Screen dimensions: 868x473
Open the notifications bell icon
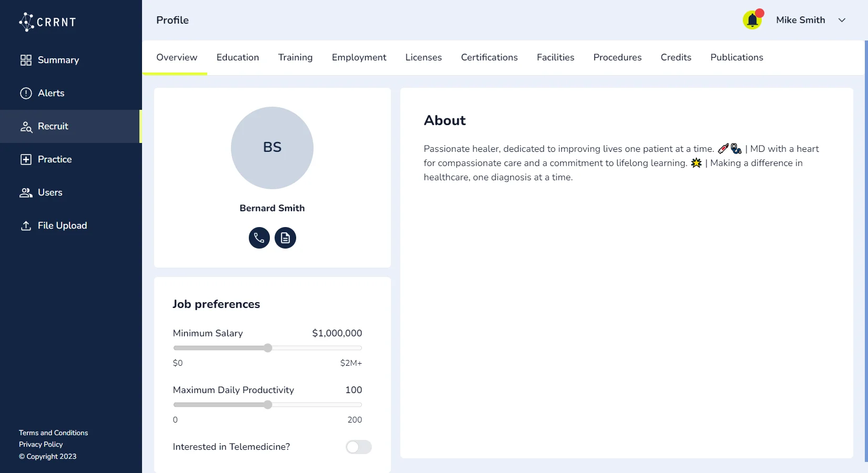752,20
